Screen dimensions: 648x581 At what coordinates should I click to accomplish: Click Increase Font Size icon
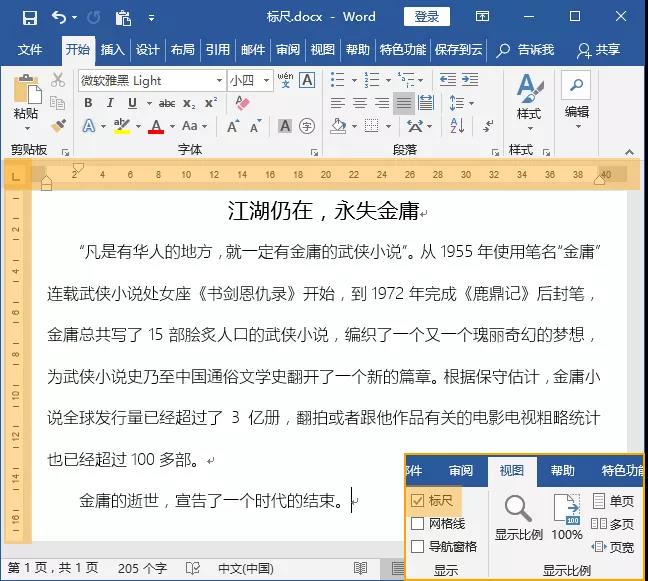[x=233, y=126]
